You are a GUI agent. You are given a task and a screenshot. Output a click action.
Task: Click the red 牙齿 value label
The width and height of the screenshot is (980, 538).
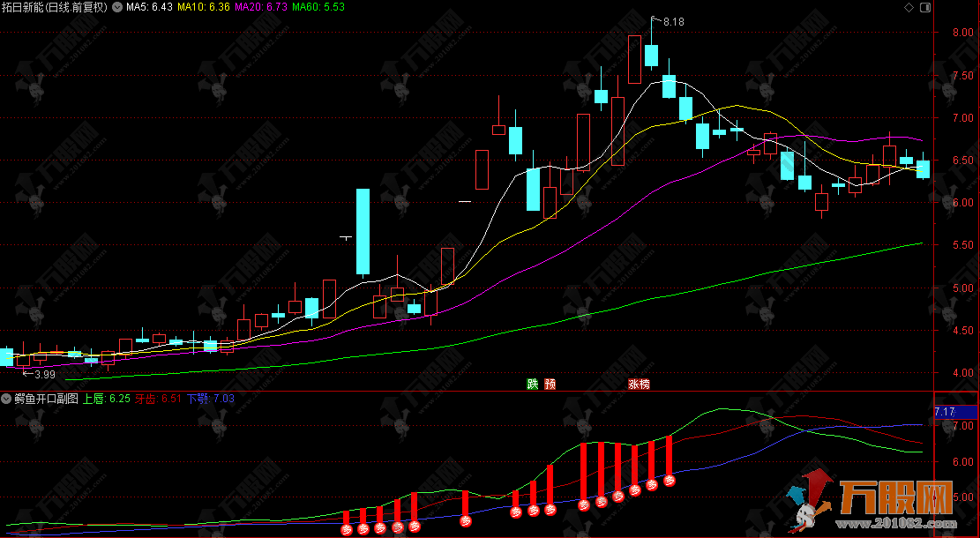[x=158, y=399]
